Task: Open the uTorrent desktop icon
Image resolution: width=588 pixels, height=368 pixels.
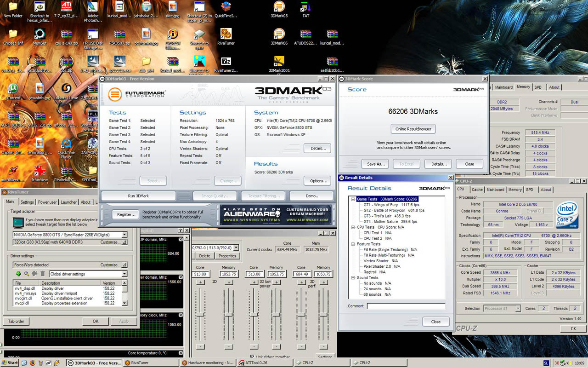Action: [x=13, y=91]
